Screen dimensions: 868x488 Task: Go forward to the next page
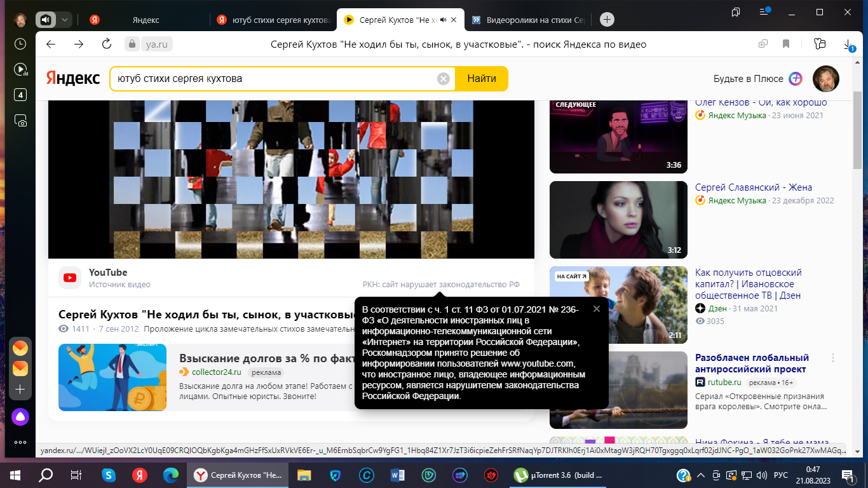(79, 44)
